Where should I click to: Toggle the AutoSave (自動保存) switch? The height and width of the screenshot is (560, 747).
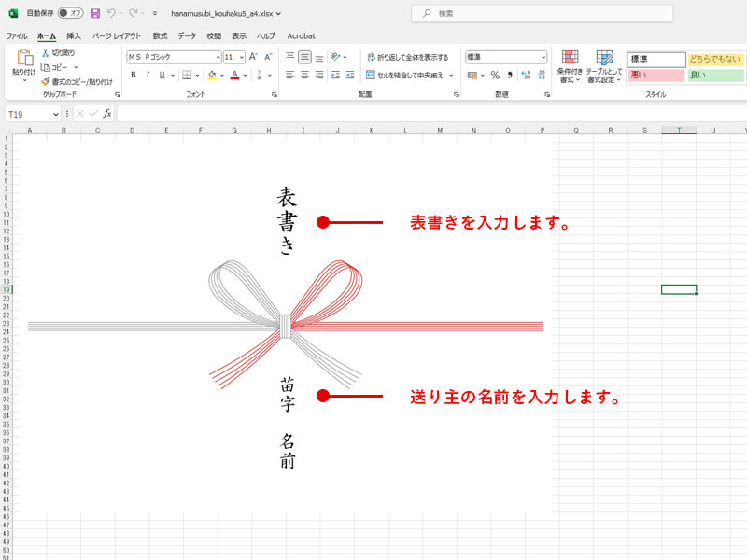click(x=70, y=14)
